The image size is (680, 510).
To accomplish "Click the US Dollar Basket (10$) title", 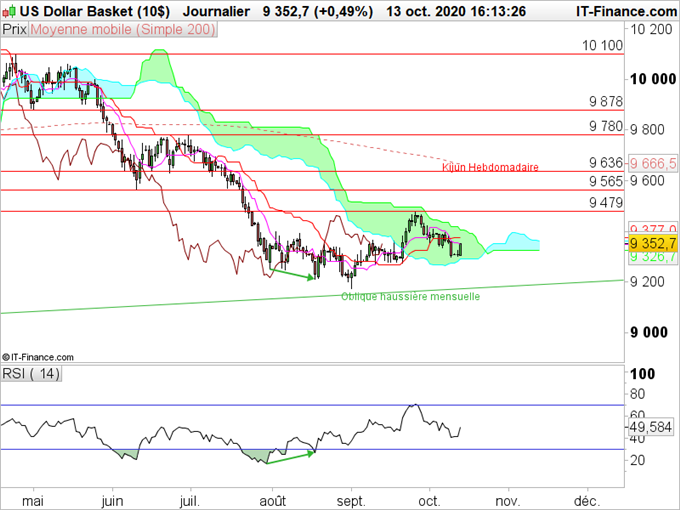I will click(95, 11).
